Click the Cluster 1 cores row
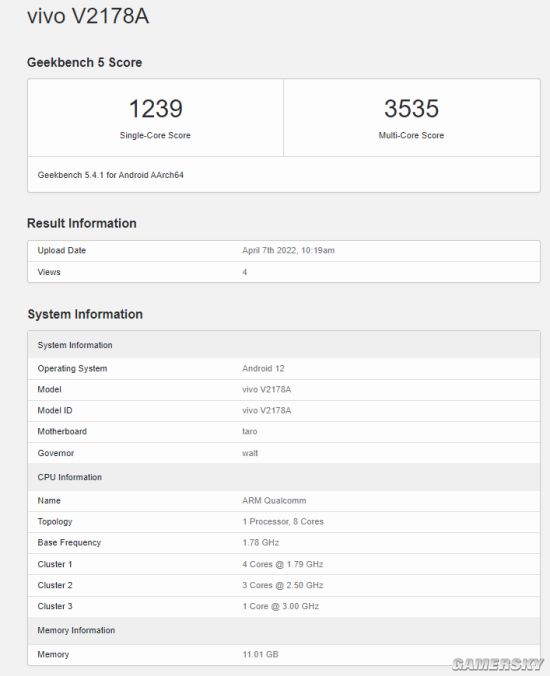550x676 pixels. (284, 564)
